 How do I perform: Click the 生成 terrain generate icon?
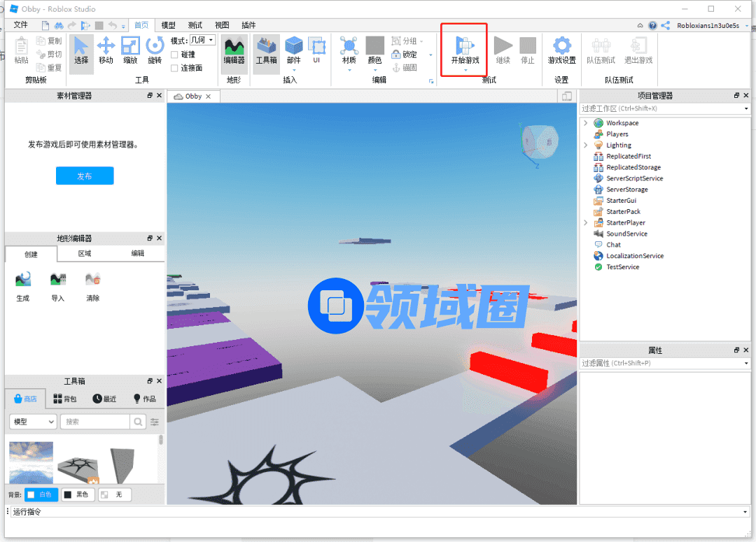click(23, 285)
